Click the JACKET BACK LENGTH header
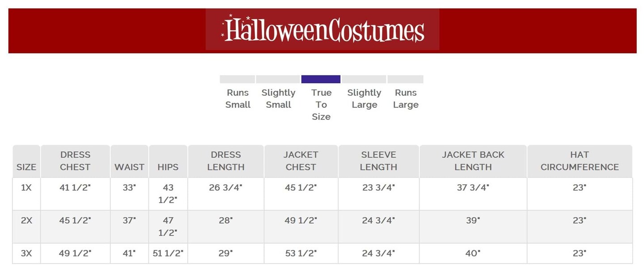The height and width of the screenshot is (276, 644). 473,161
